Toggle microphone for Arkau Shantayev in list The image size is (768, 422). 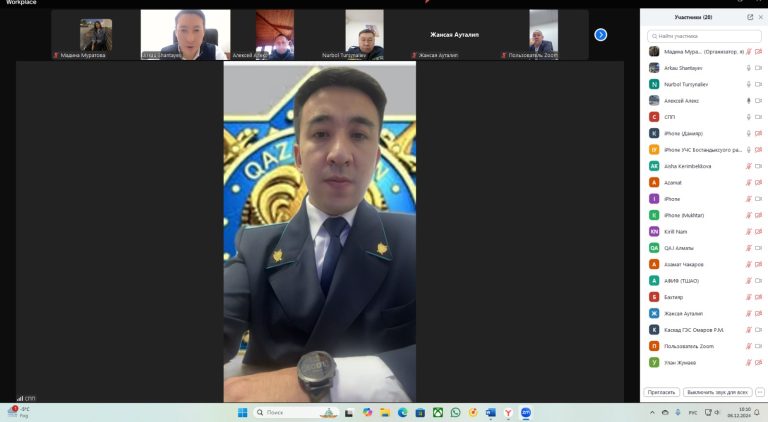(x=748, y=68)
